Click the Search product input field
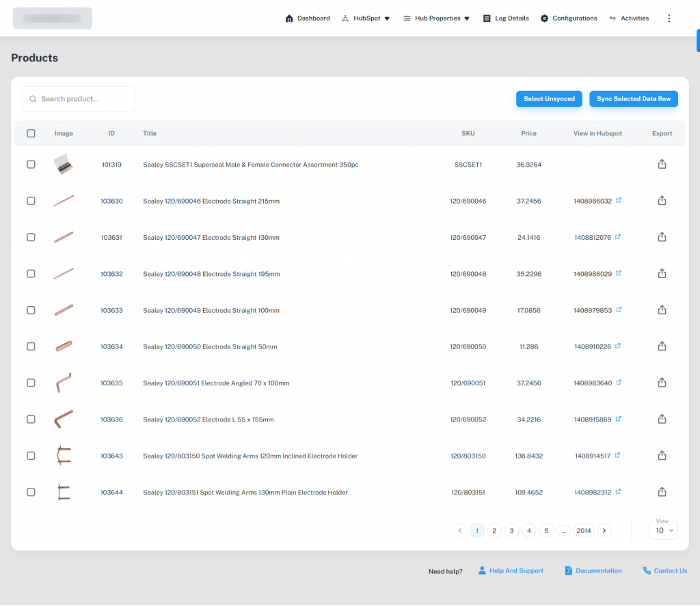This screenshot has width=700, height=606. click(x=79, y=99)
